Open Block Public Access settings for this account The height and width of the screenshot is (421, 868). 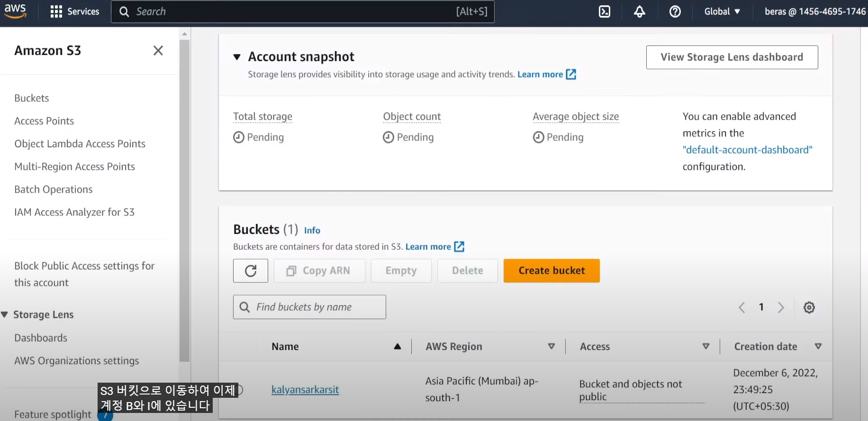84,274
